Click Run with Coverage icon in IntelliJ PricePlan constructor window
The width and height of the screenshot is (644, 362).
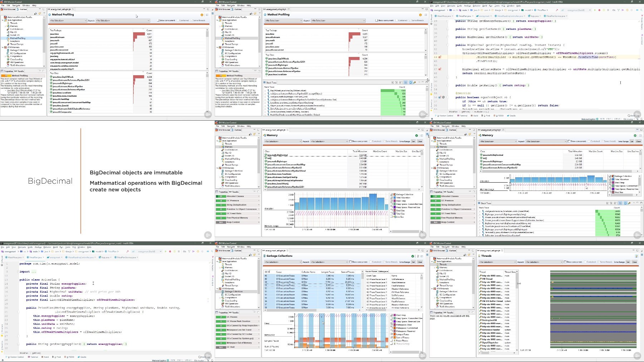[174, 251]
